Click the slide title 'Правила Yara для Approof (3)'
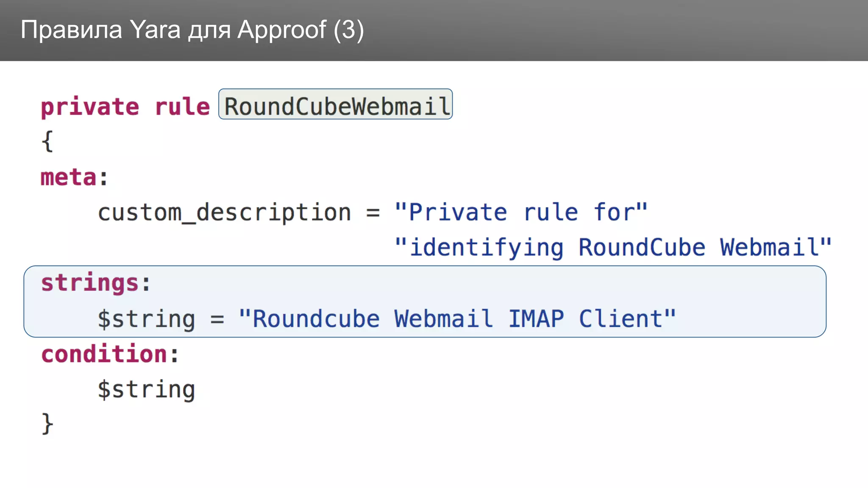This screenshot has height=488, width=868. pyautogui.click(x=192, y=30)
